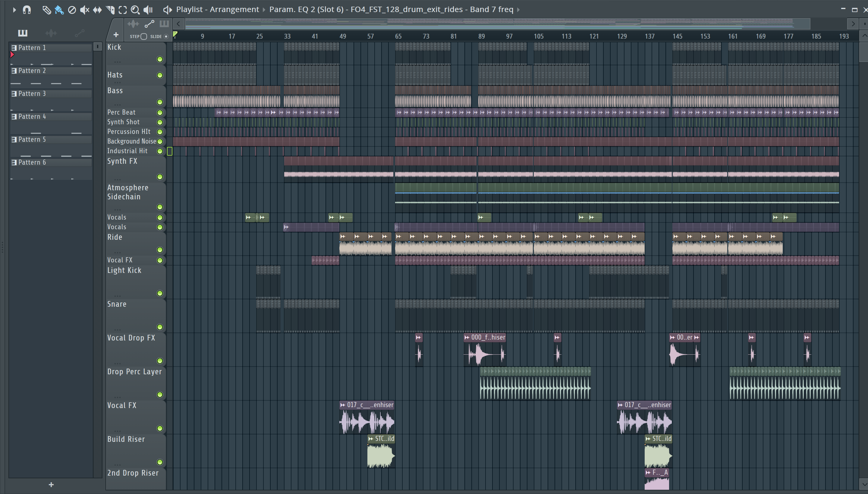Open the playlist options menu arrow

pyautogui.click(x=14, y=10)
